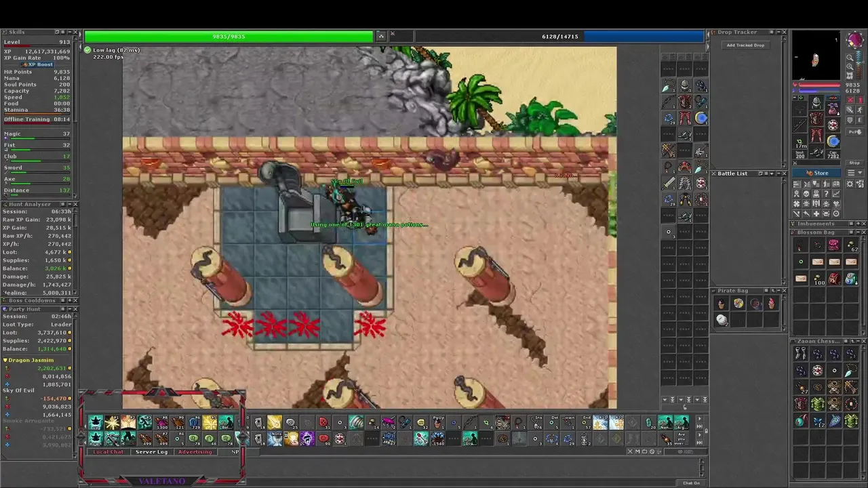
Task: Toggle the PvP mode button
Action: pyautogui.click(x=854, y=131)
